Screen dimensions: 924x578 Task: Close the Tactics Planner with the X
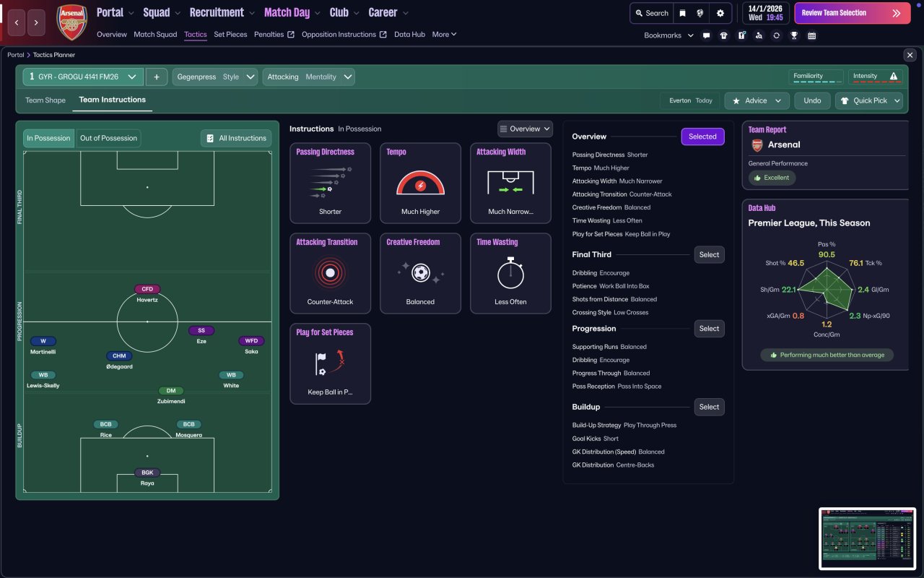click(x=910, y=55)
